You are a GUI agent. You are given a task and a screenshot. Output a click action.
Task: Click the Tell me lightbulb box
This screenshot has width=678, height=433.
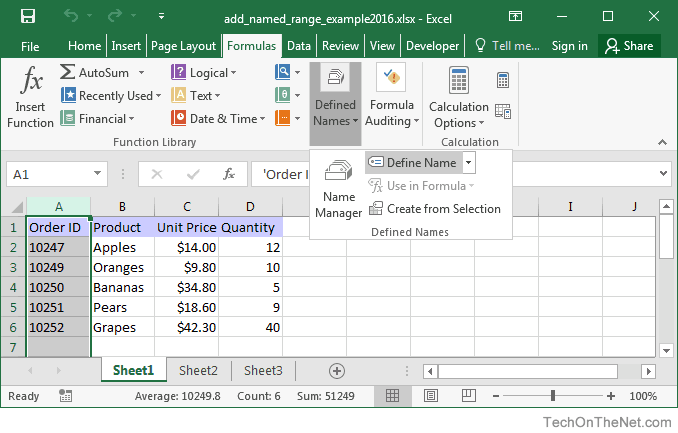click(507, 46)
